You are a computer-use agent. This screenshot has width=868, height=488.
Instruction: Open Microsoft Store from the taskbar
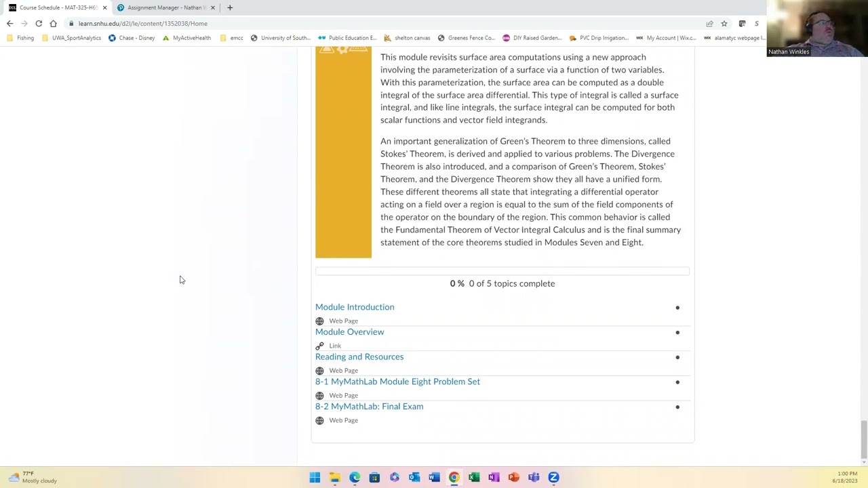coord(374,478)
